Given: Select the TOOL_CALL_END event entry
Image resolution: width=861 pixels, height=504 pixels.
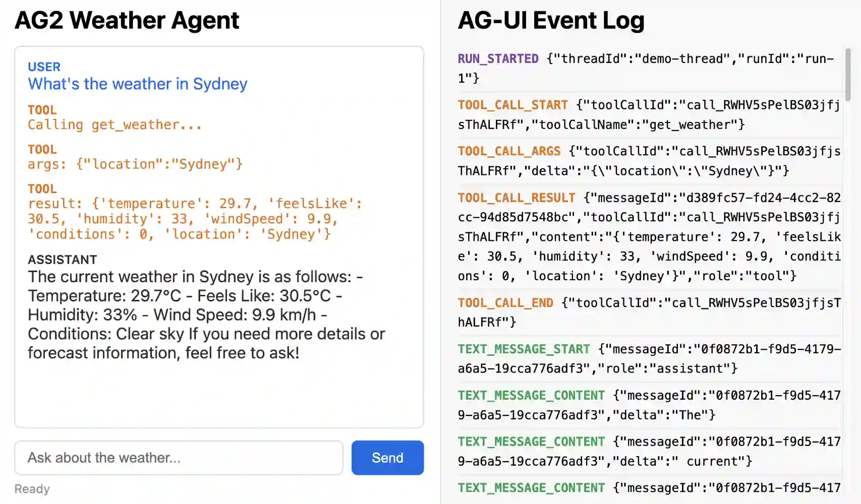Looking at the screenshot, I should (x=649, y=312).
